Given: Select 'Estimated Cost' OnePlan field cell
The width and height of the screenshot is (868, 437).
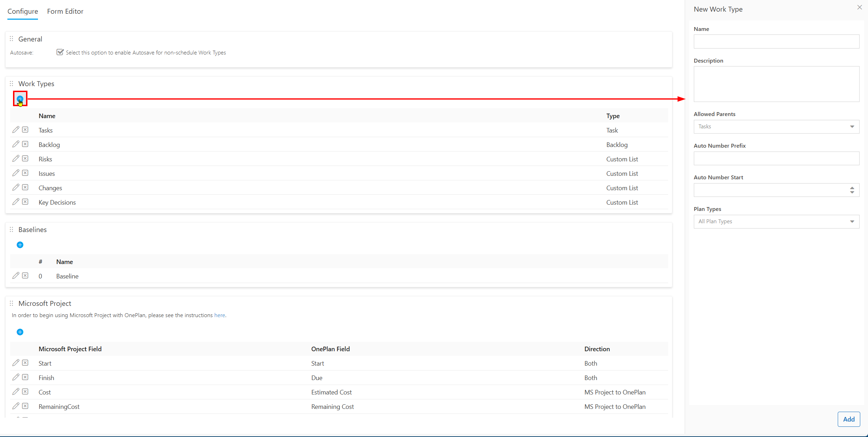Looking at the screenshot, I should click(331, 392).
